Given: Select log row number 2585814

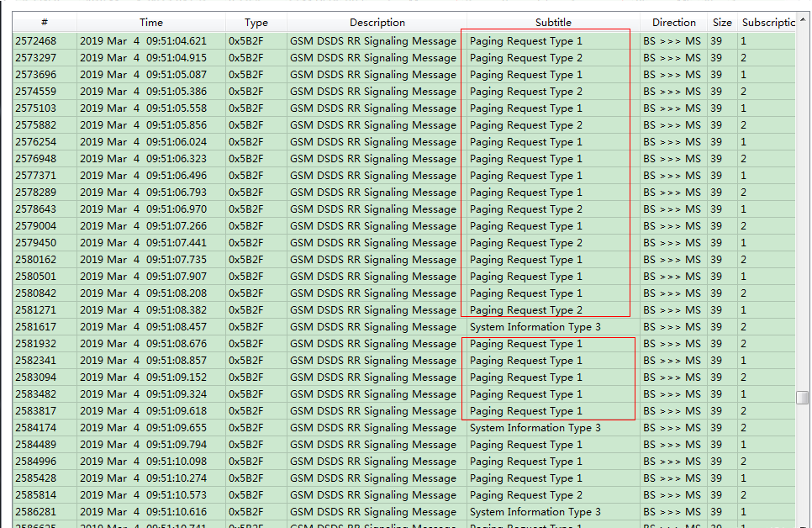Looking at the screenshot, I should (x=403, y=495).
